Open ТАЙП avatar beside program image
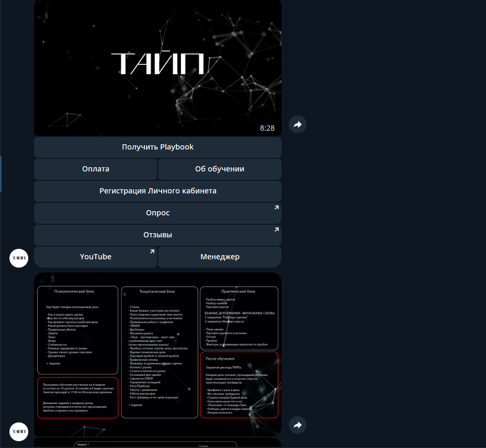This screenshot has width=486, height=448. (19, 432)
